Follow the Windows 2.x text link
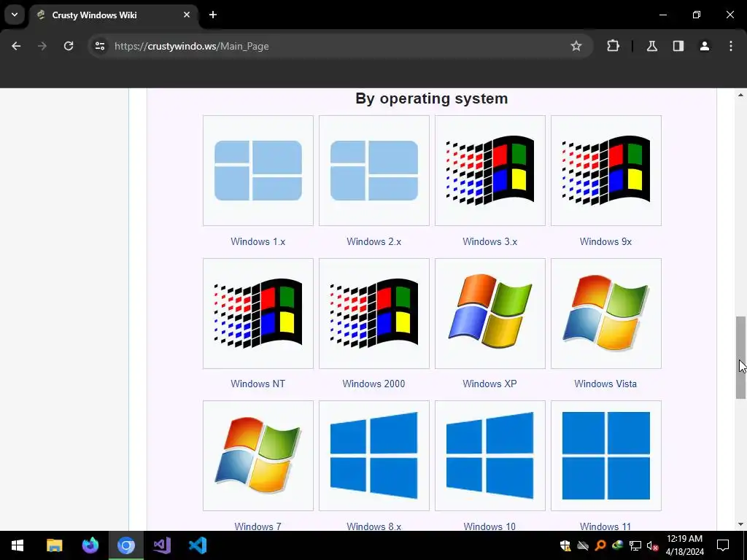Image resolution: width=747 pixels, height=560 pixels. tap(374, 241)
